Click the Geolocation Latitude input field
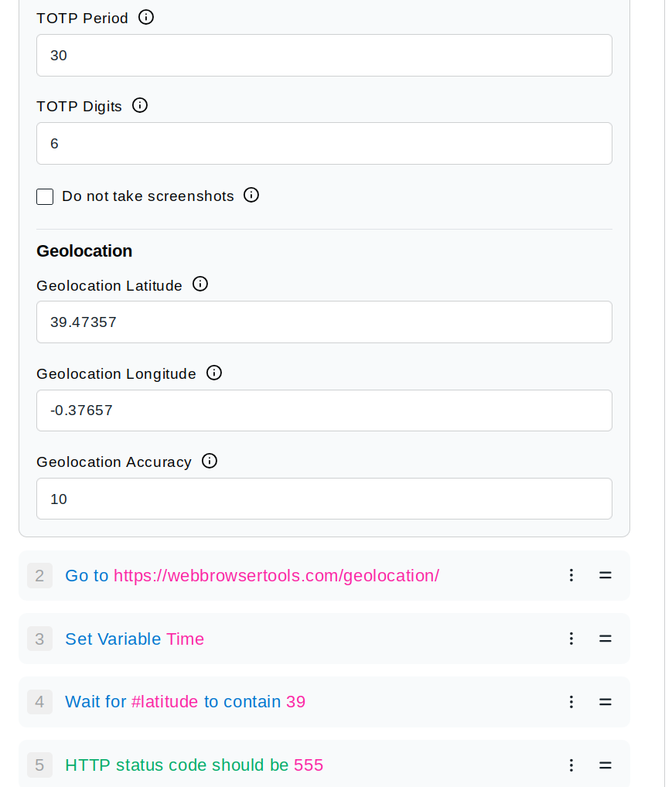This screenshot has height=787, width=672. point(324,322)
